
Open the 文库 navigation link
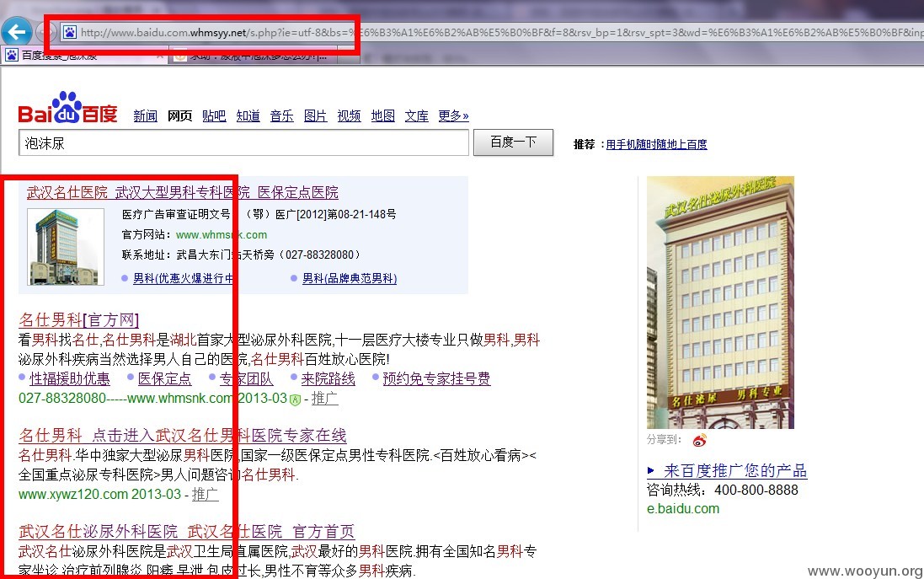coord(417,115)
